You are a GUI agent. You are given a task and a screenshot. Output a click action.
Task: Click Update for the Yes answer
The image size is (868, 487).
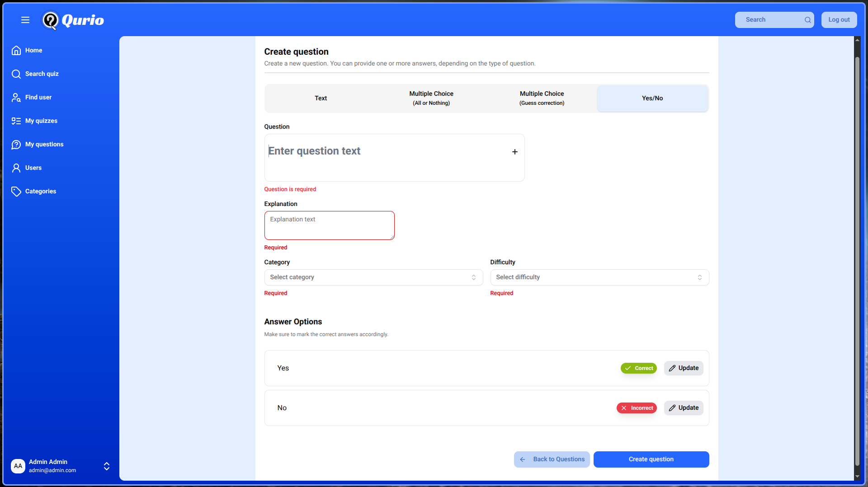[684, 368]
